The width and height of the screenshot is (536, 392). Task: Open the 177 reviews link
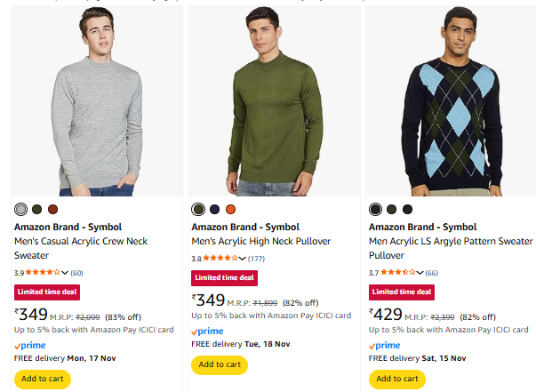[257, 259]
